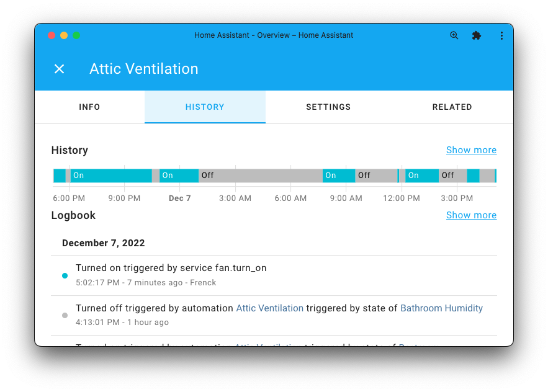This screenshot has width=548, height=392.
Task: Click the page zoom magnifier icon
Action: 454,35
